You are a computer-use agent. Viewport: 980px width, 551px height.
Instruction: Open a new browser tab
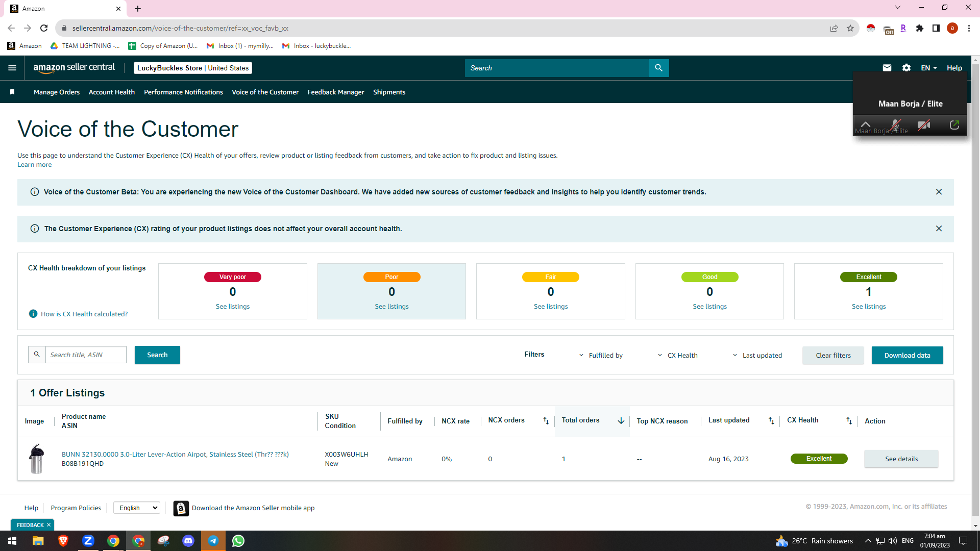(138, 9)
